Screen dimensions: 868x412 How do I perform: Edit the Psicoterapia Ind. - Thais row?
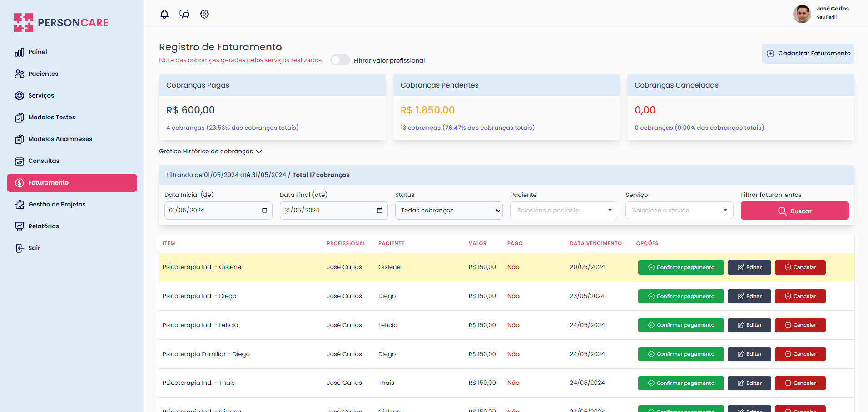click(749, 383)
